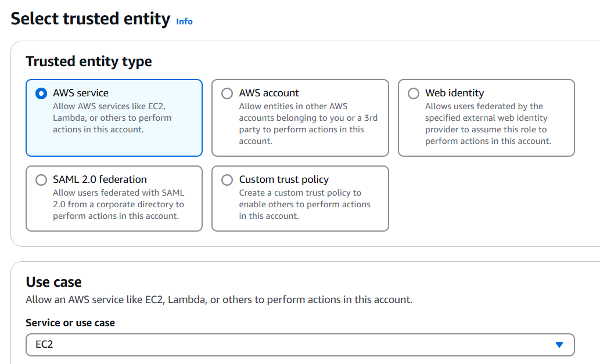
Task: Click the AWS account card description text
Action: coord(308,124)
